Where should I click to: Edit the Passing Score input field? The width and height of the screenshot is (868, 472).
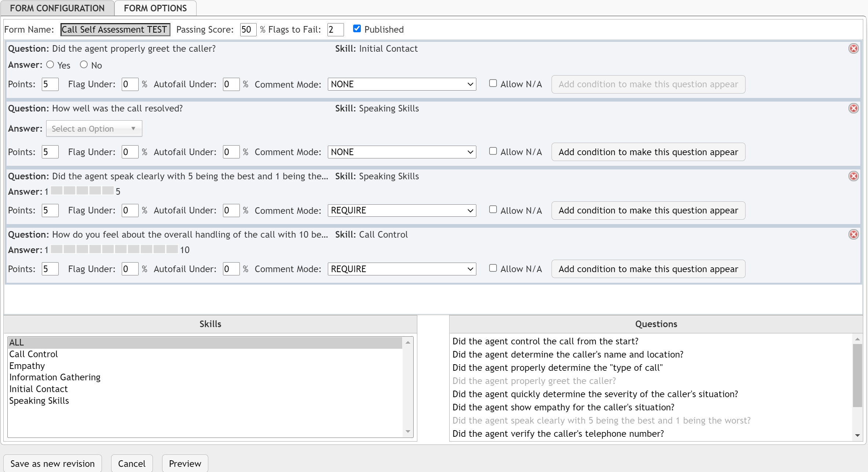[x=248, y=29]
